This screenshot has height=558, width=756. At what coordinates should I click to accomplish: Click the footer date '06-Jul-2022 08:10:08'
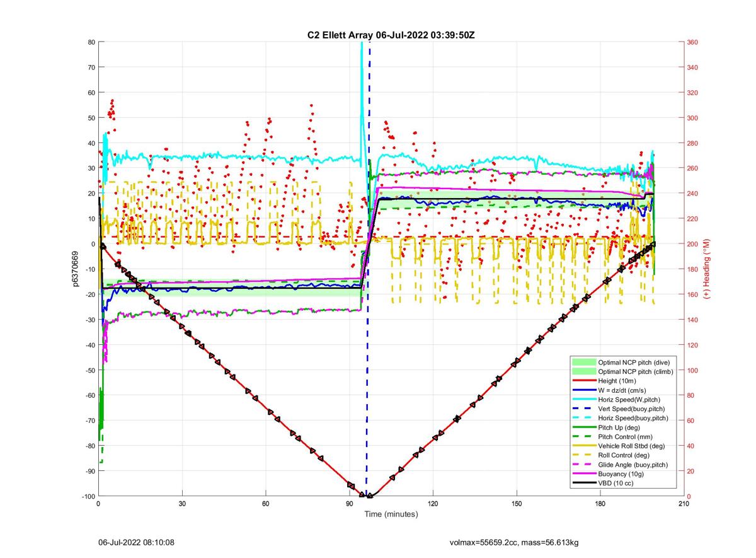tap(135, 542)
